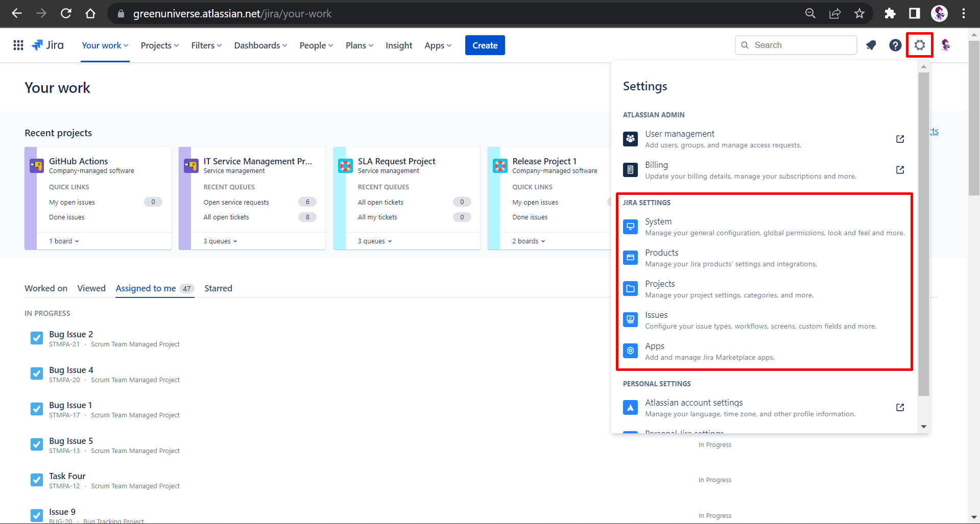Image resolution: width=980 pixels, height=524 pixels.
Task: Check the Bug Issue 2 checkbox
Action: click(x=36, y=338)
